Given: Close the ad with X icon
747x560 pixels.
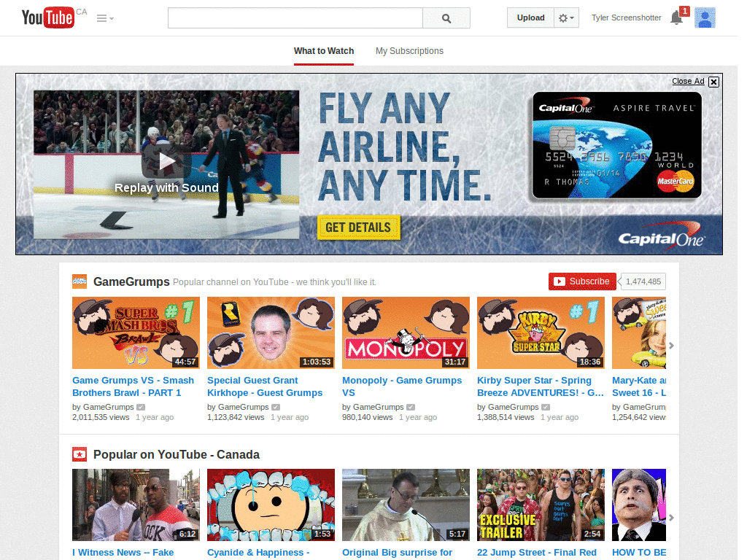Looking at the screenshot, I should point(713,82).
